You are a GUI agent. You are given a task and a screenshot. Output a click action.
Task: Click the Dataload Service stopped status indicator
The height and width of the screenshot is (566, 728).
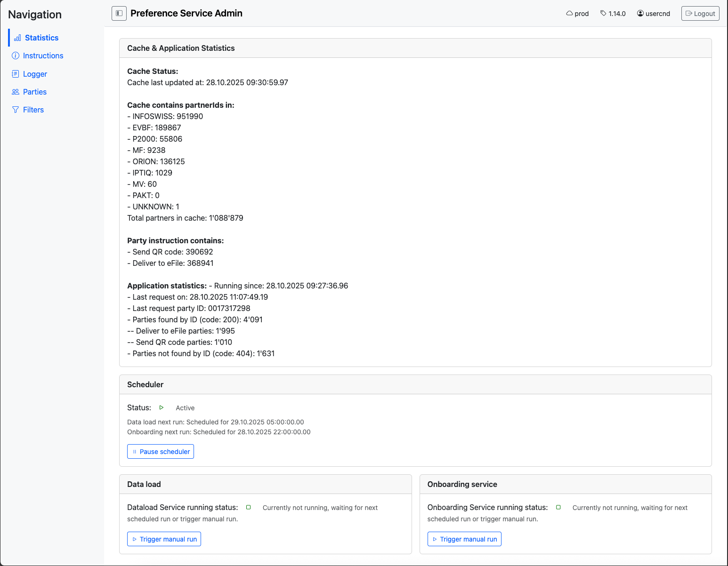[249, 507]
